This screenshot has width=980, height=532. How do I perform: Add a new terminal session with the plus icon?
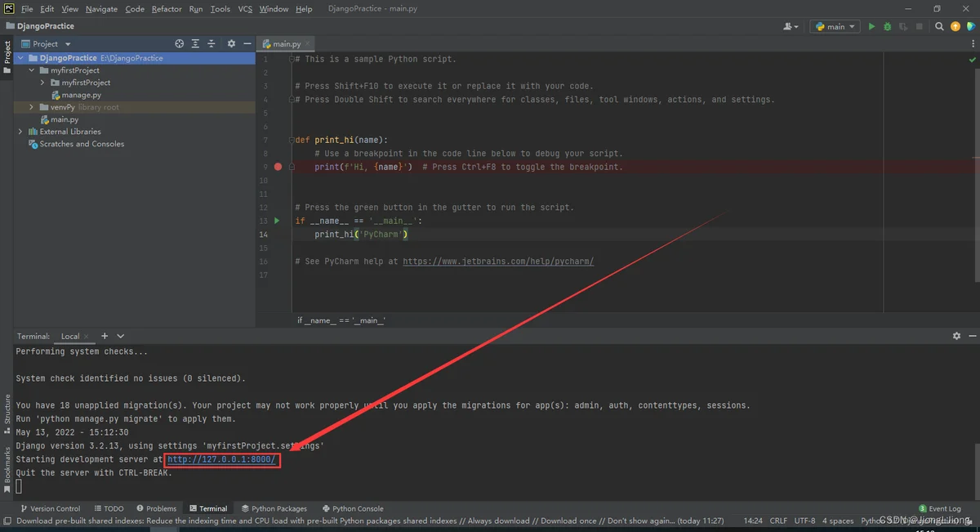tap(105, 336)
